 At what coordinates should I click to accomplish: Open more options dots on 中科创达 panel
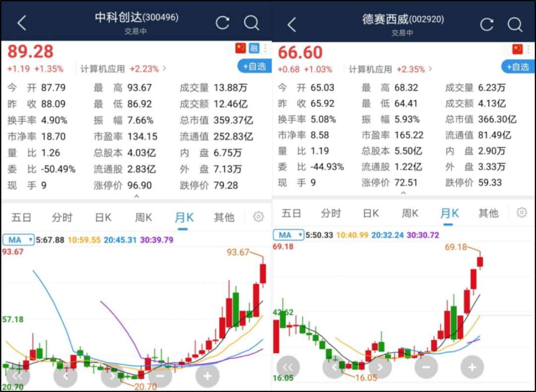coord(265,48)
